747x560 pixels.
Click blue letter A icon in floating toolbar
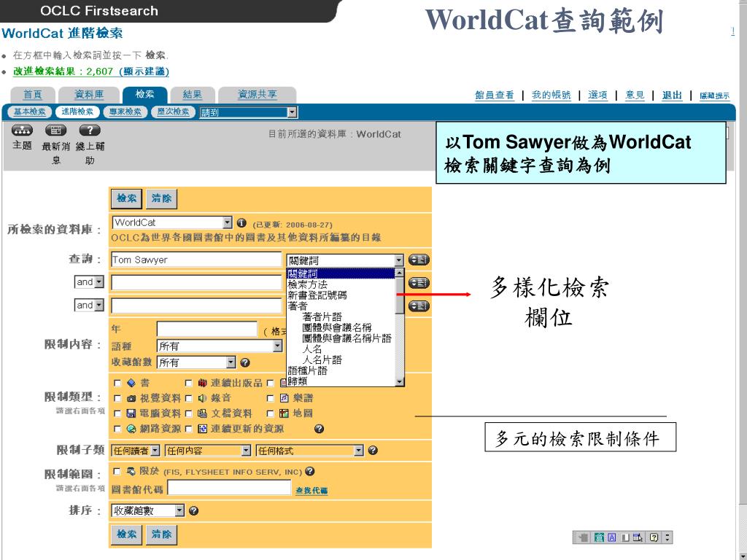click(x=612, y=537)
